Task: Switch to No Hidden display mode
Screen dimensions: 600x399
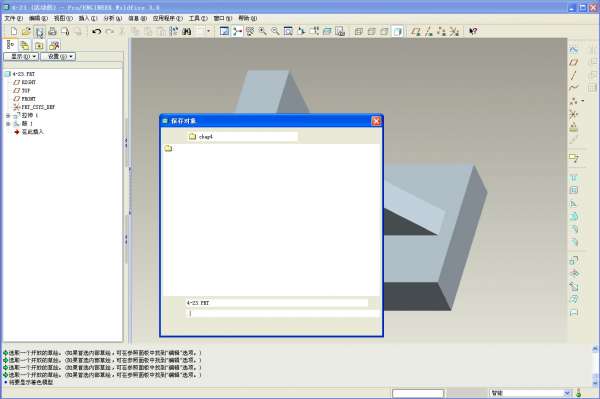Action: pos(384,31)
